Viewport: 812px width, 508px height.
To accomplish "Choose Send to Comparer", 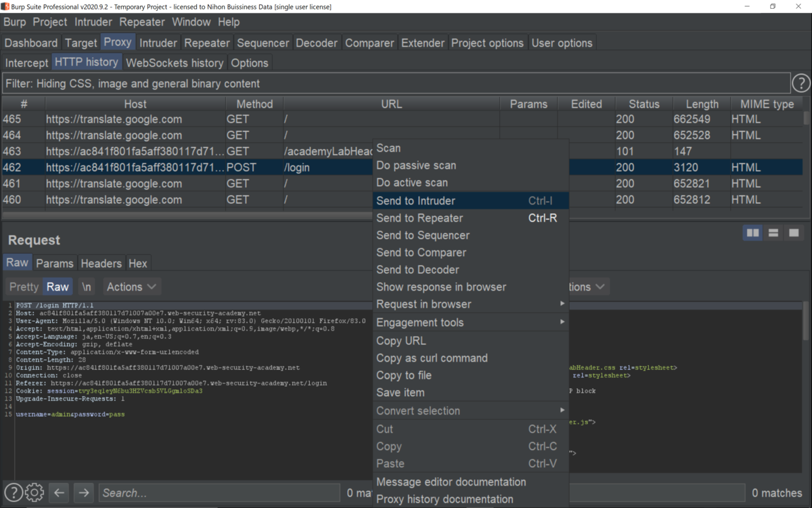I will click(x=471, y=252).
